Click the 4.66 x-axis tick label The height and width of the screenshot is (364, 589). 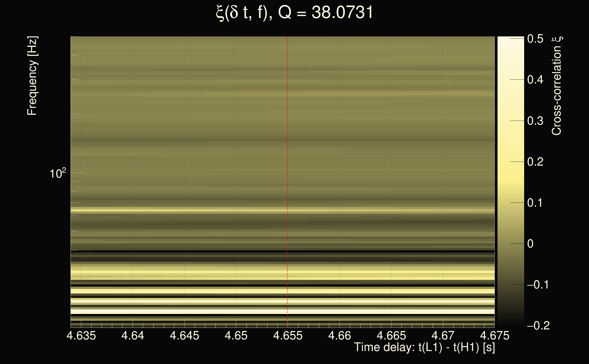coord(340,336)
